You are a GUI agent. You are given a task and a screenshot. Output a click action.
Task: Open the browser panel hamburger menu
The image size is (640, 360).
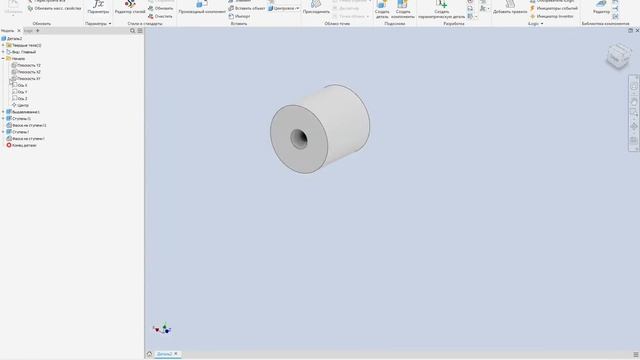[x=140, y=31]
